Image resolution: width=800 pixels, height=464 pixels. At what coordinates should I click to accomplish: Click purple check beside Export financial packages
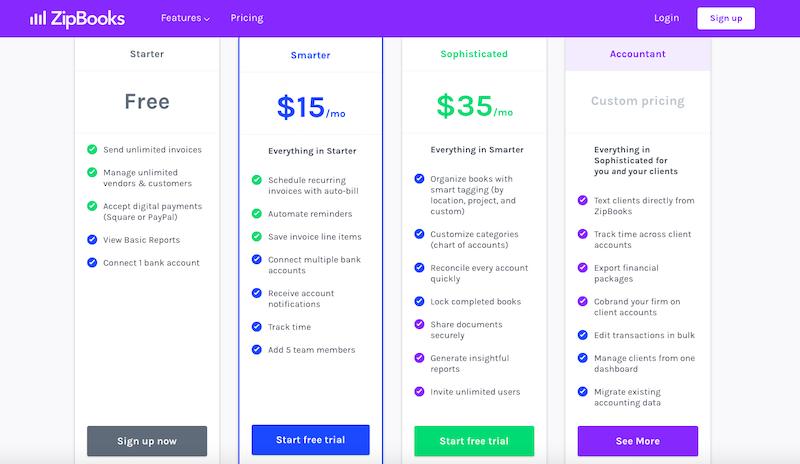583,267
